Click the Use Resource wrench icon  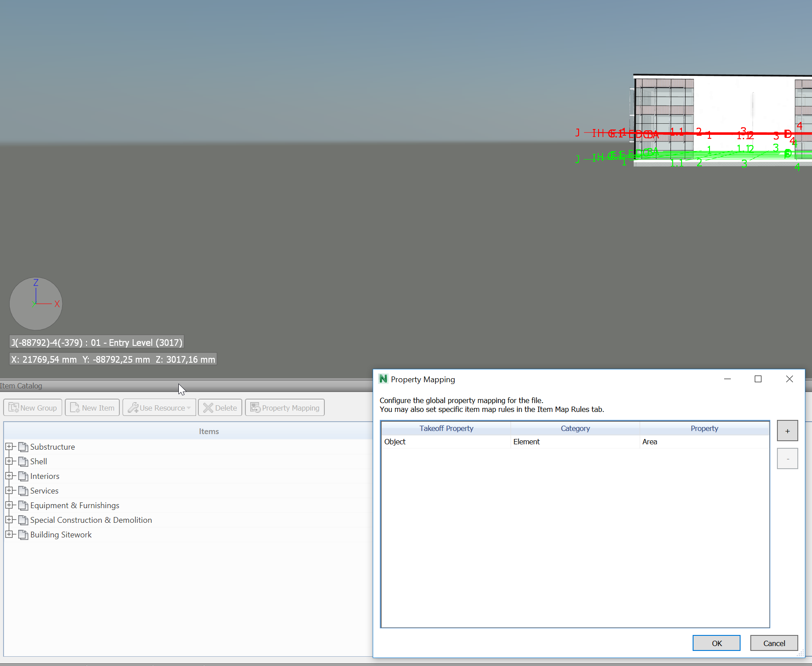click(x=133, y=407)
